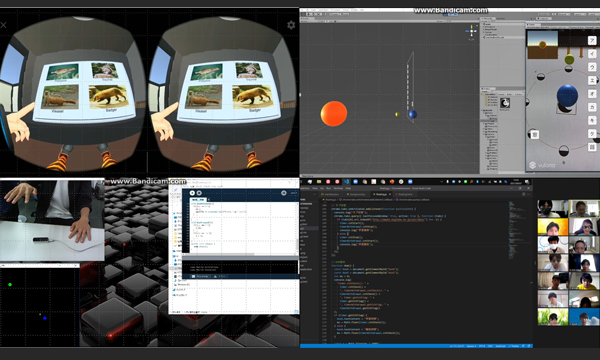Show the Errors panel in sketch editor
The image size is (600, 360).
[221, 277]
